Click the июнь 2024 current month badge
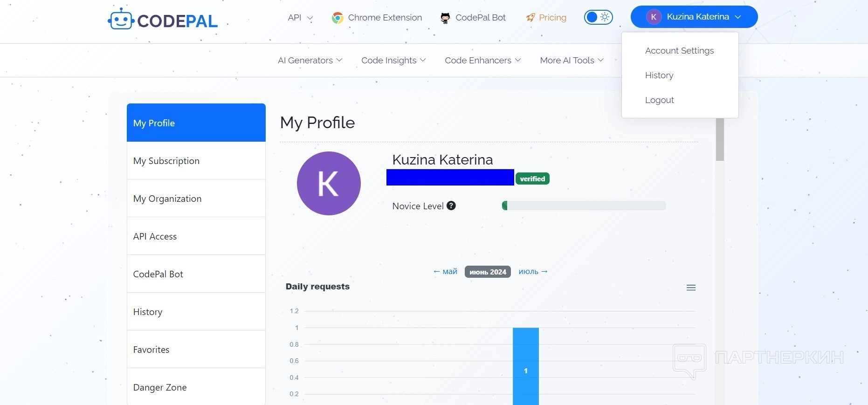The height and width of the screenshot is (405, 868). (x=488, y=272)
